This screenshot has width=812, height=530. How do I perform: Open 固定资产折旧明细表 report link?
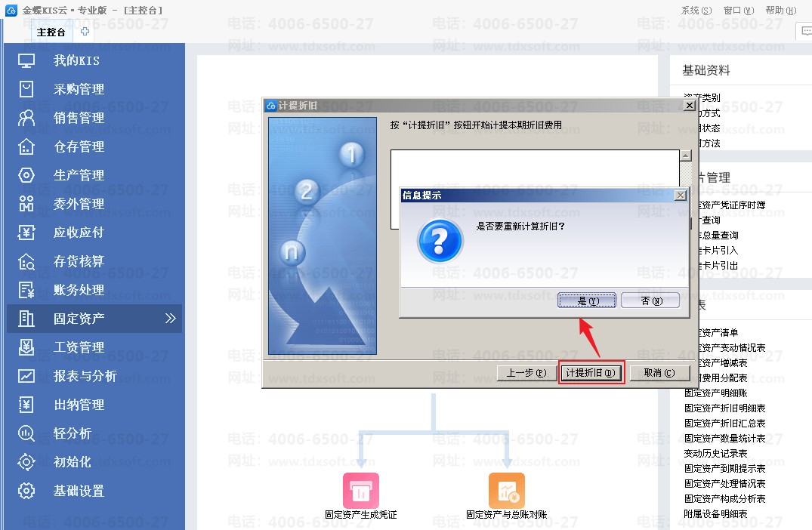pos(724,408)
